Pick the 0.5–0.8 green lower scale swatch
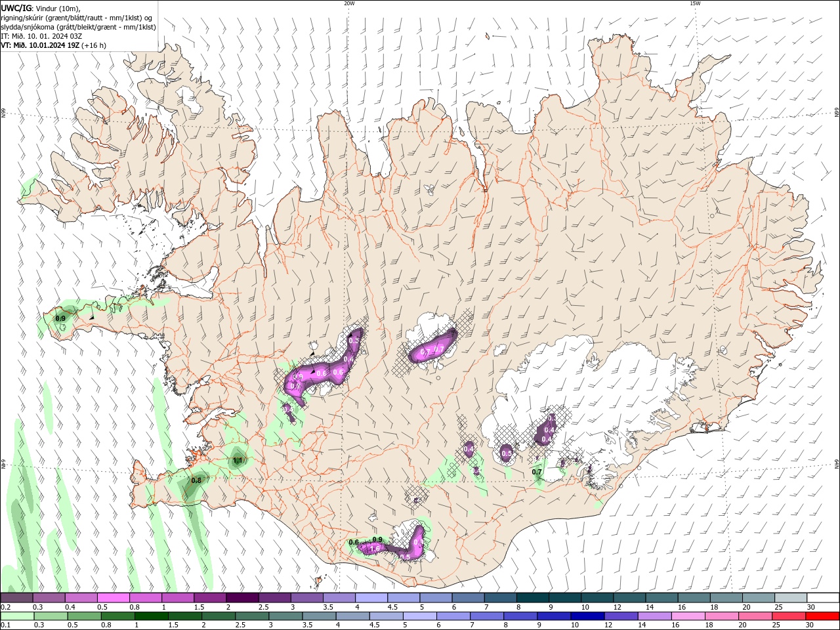840x630 pixels. pos(85,616)
